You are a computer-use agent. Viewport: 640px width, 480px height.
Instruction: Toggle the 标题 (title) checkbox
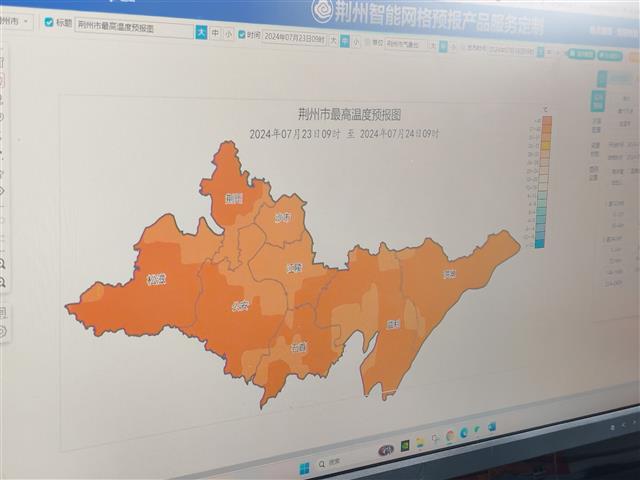(x=49, y=22)
